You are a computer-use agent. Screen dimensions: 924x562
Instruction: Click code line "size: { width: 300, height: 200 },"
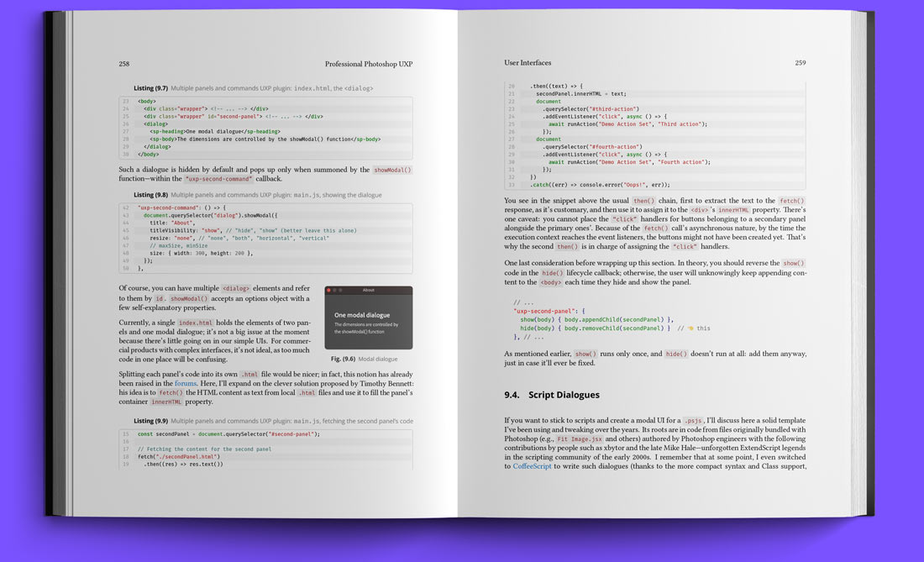[x=201, y=254]
